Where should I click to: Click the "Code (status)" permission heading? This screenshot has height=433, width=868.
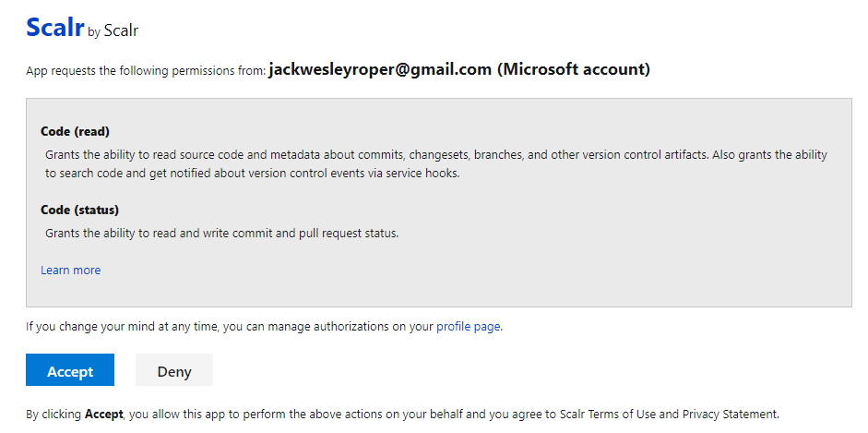pos(80,210)
